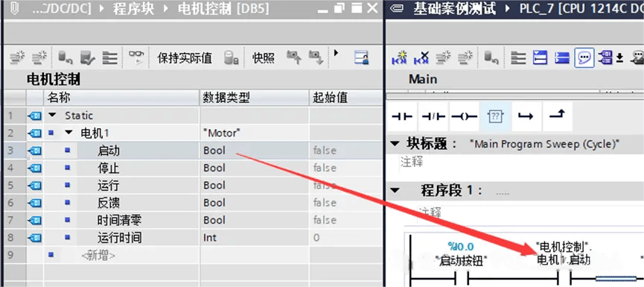Image resolution: width=644 pixels, height=287 pixels.
Task: Click snapshot icon with up arrow
Action: tap(293, 57)
